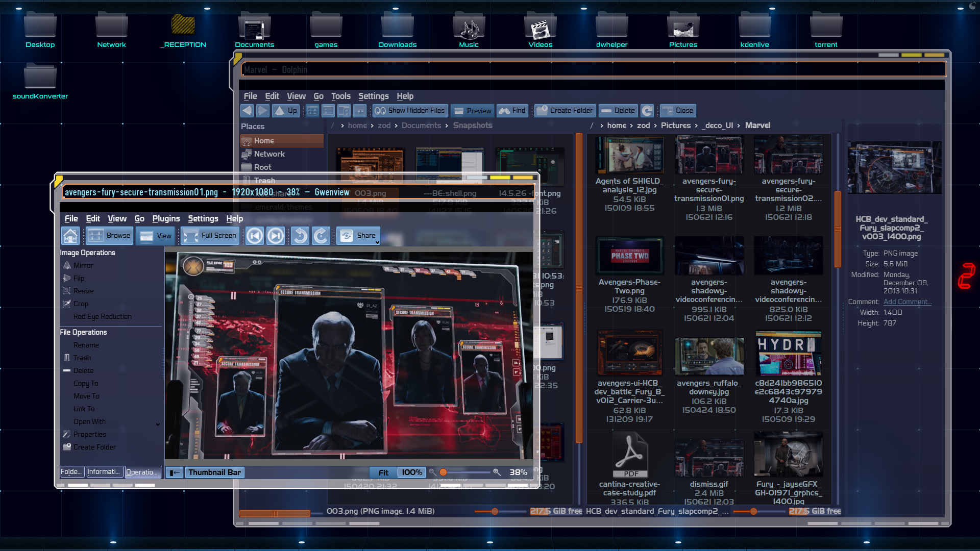Viewport: 980px width, 551px height.
Task: Toggle the Thumbnail Bar in Gwenview
Action: click(214, 472)
